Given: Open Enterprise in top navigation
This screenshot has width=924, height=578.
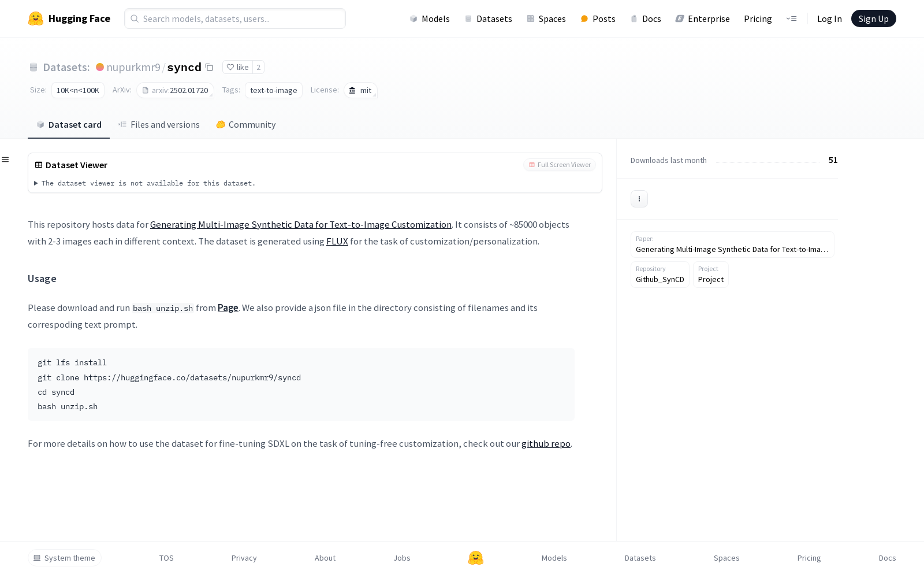Looking at the screenshot, I should pos(703,18).
